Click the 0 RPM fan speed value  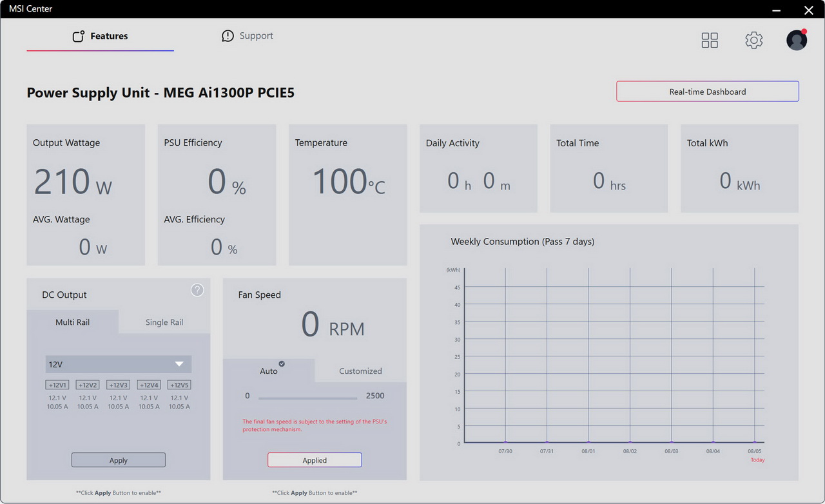pyautogui.click(x=333, y=325)
